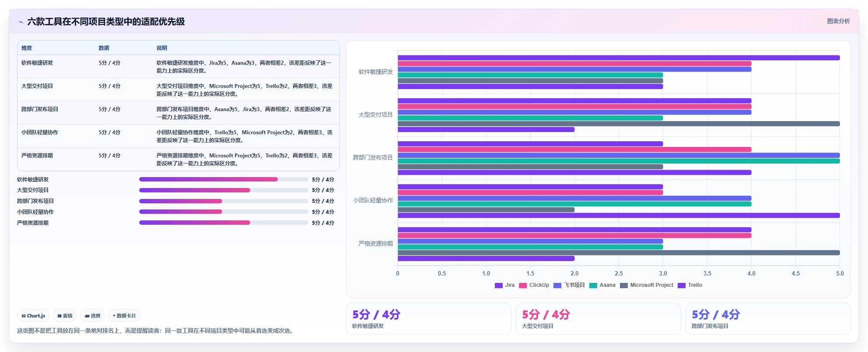Click the grey Microsoft Project bar in 小团队轻量协作 group

486,210
